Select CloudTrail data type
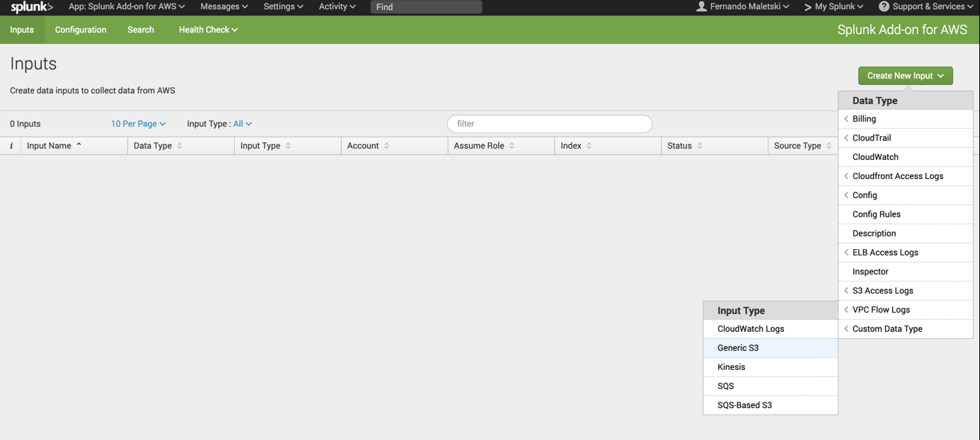Image resolution: width=980 pixels, height=440 pixels. click(x=906, y=138)
